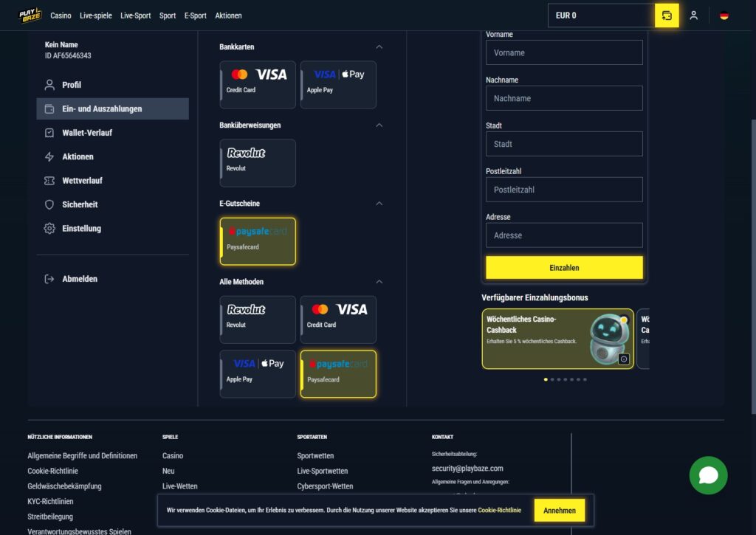The width and height of the screenshot is (756, 535).
Task: Email security@playbaze.com contact link
Action: 467,469
